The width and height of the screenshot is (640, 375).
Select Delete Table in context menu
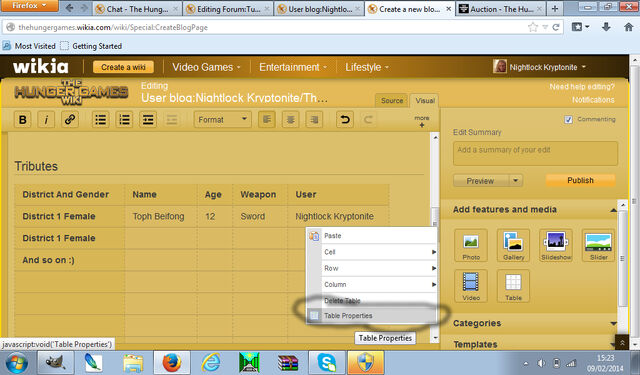[372, 301]
